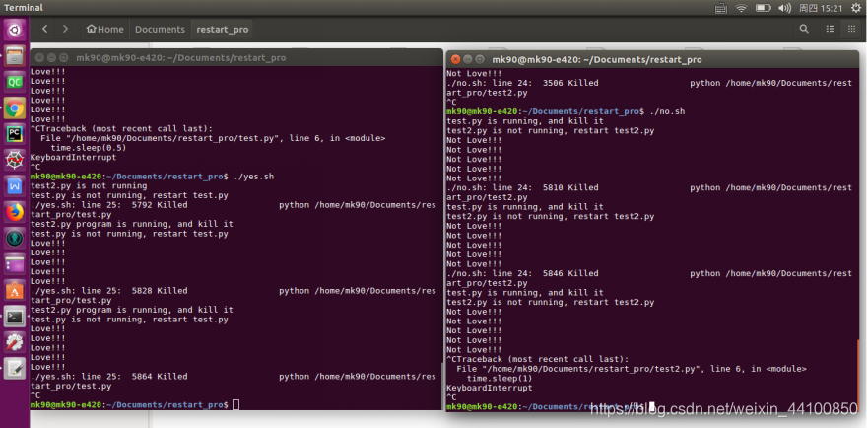Click the cursor at left terminal prompt
The width and height of the screenshot is (868, 428).
pyautogui.click(x=235, y=404)
